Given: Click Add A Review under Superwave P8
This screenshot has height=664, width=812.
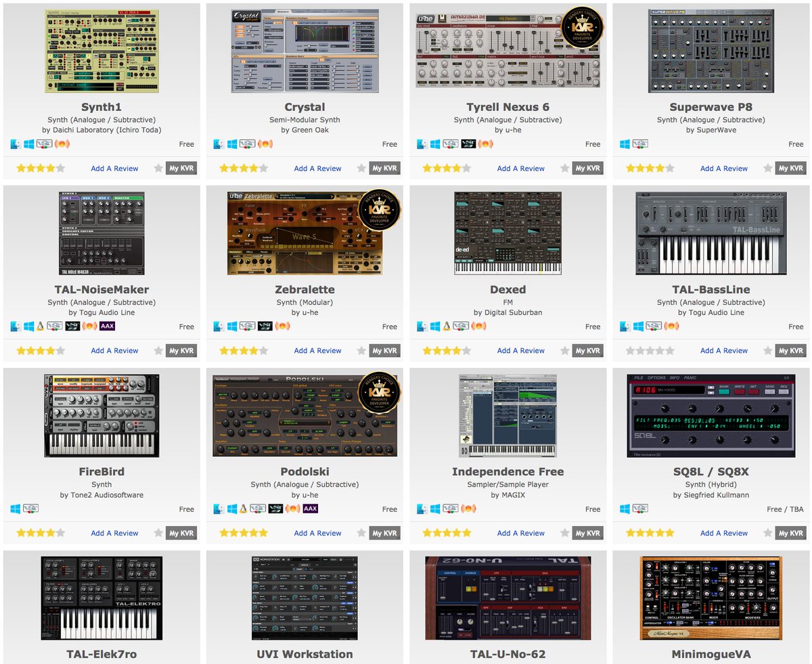Looking at the screenshot, I should click(724, 168).
